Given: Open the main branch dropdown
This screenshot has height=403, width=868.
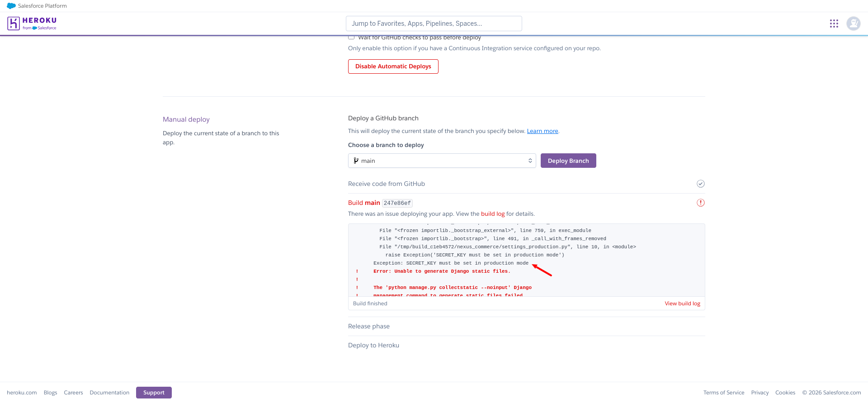Looking at the screenshot, I should click(442, 161).
